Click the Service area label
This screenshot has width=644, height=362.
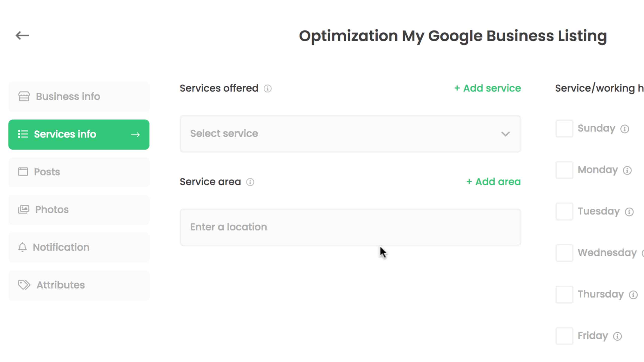coord(210,182)
